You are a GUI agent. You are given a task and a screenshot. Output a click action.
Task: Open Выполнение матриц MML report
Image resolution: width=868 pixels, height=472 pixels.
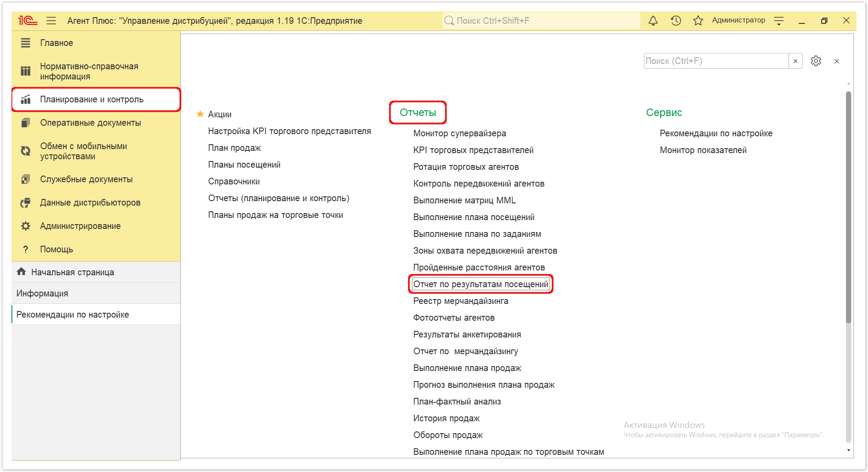tap(464, 200)
